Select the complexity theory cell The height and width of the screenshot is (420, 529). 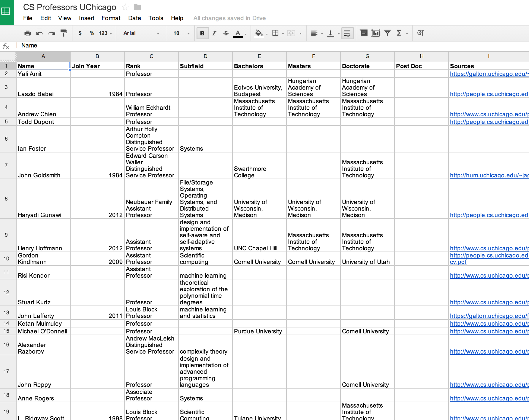[205, 345]
